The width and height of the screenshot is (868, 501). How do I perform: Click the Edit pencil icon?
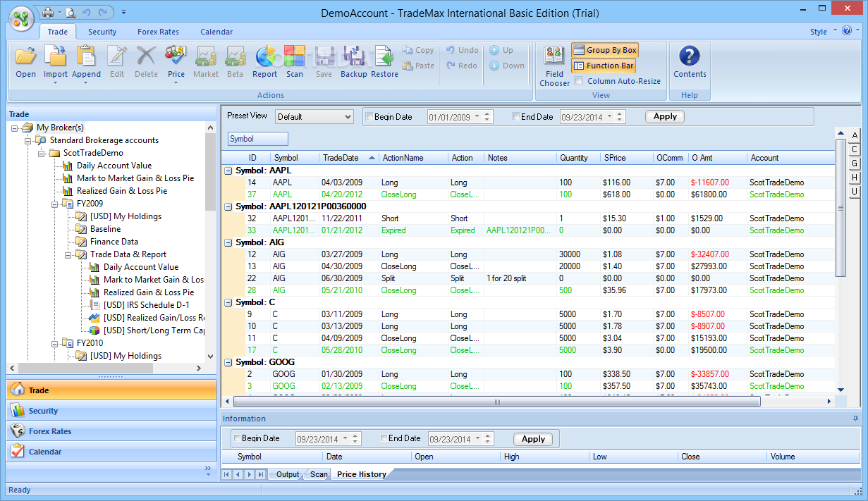click(116, 56)
